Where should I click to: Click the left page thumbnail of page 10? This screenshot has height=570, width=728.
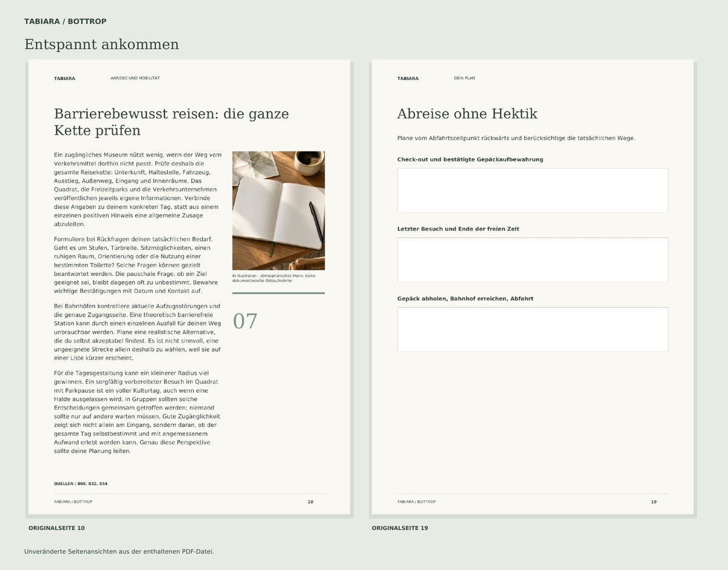click(x=189, y=287)
